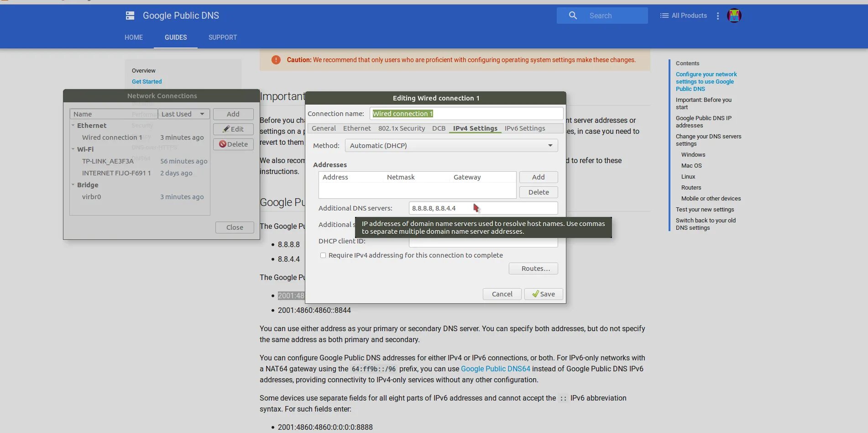Image resolution: width=868 pixels, height=433 pixels.
Task: Open the user account avatar
Action: point(734,16)
